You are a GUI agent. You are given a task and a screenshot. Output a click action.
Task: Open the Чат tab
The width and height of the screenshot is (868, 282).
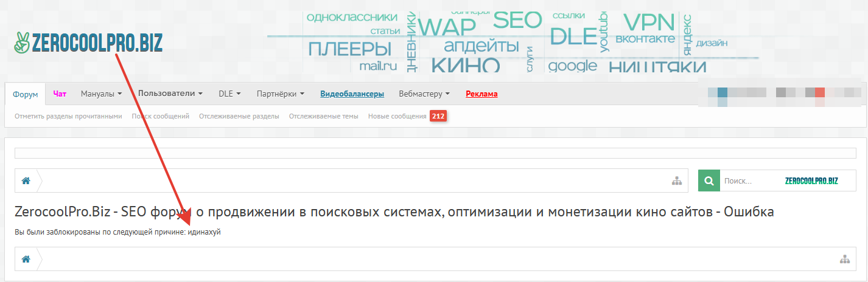60,94
